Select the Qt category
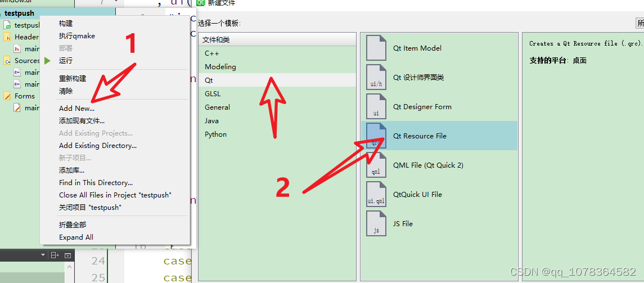The height and width of the screenshot is (283, 644). [x=277, y=80]
